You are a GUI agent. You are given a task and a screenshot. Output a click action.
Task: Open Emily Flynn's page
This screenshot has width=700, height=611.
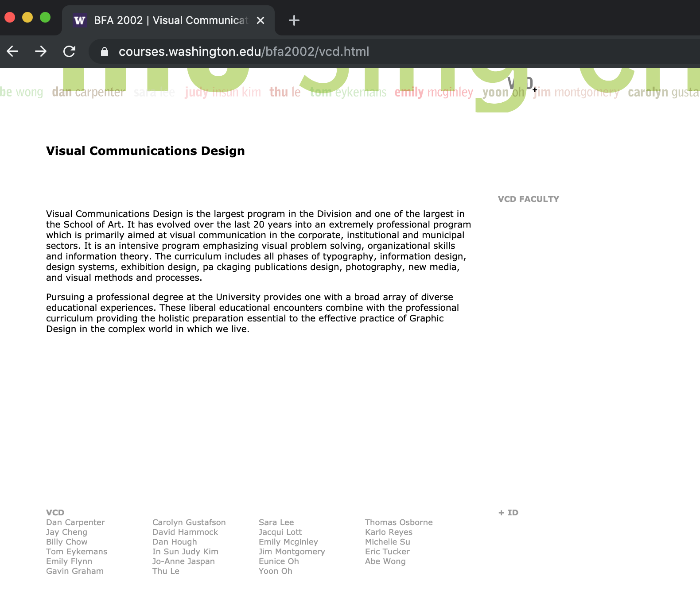69,561
